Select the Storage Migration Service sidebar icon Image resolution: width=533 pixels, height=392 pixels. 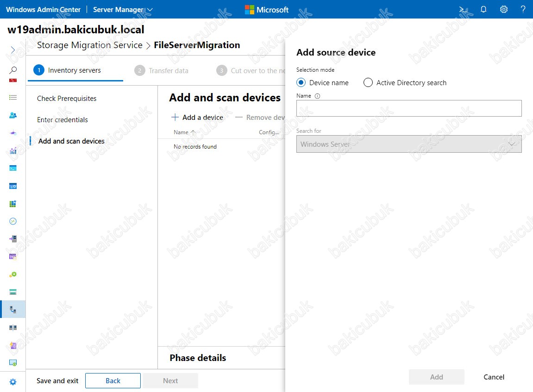13,310
